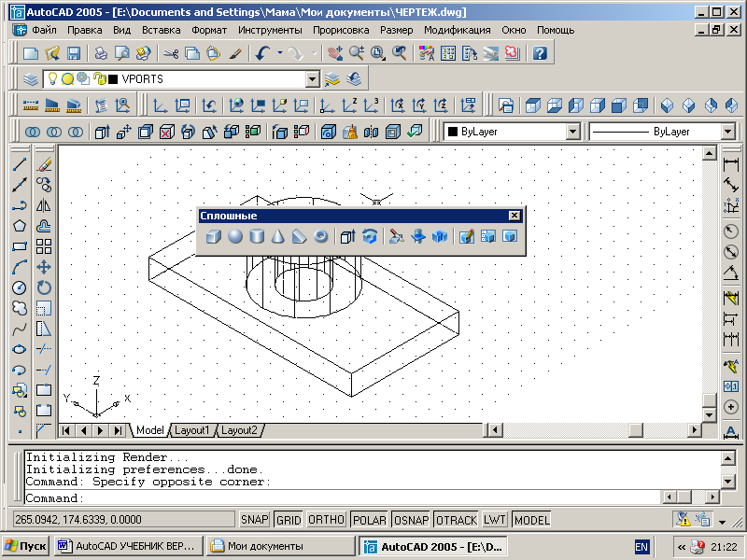This screenshot has height=560, width=747.
Task: Open the Прорисовка menu
Action: tap(341, 30)
